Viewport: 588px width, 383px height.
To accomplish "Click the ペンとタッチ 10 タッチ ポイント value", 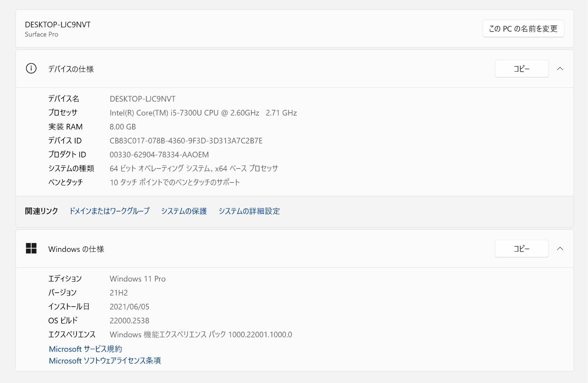I will [x=175, y=183].
